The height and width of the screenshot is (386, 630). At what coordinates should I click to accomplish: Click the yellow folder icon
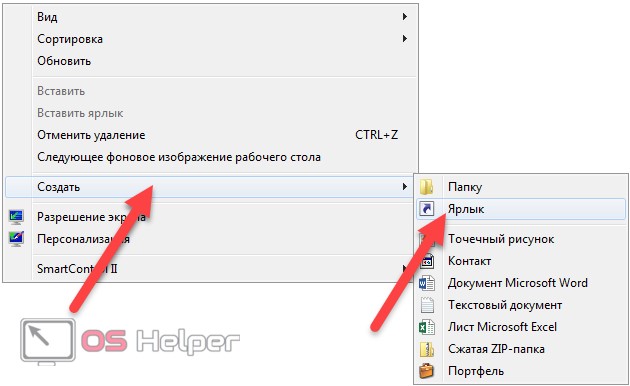coord(427,187)
